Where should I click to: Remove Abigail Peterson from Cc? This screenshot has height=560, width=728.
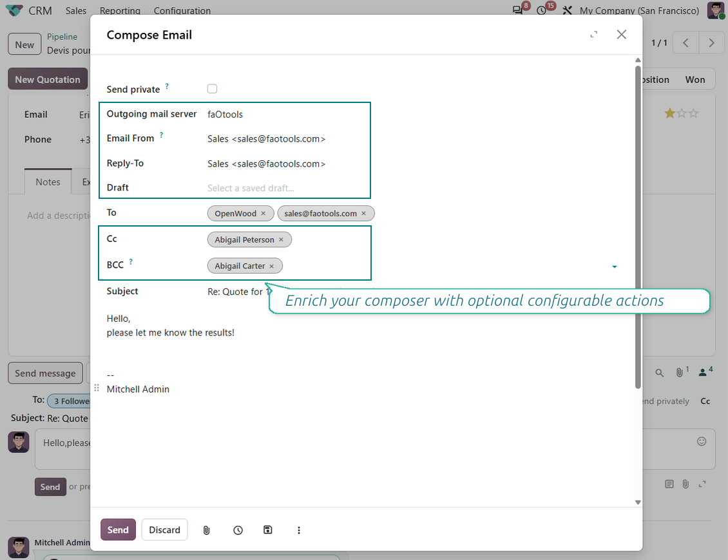point(281,239)
